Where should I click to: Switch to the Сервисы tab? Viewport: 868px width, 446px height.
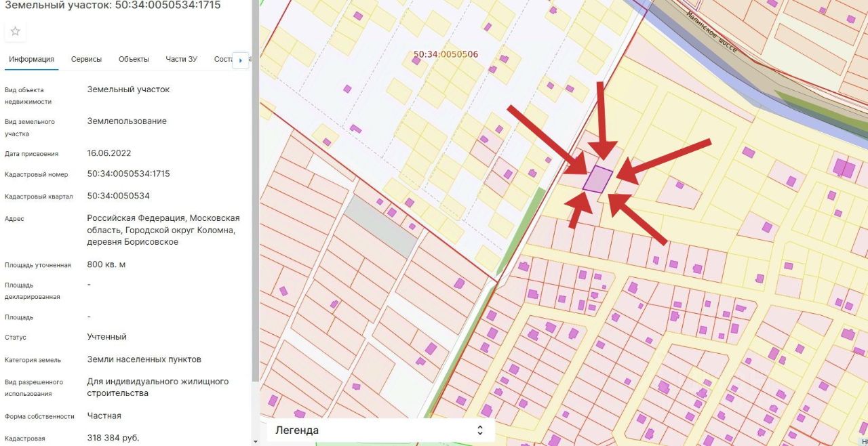point(86,59)
